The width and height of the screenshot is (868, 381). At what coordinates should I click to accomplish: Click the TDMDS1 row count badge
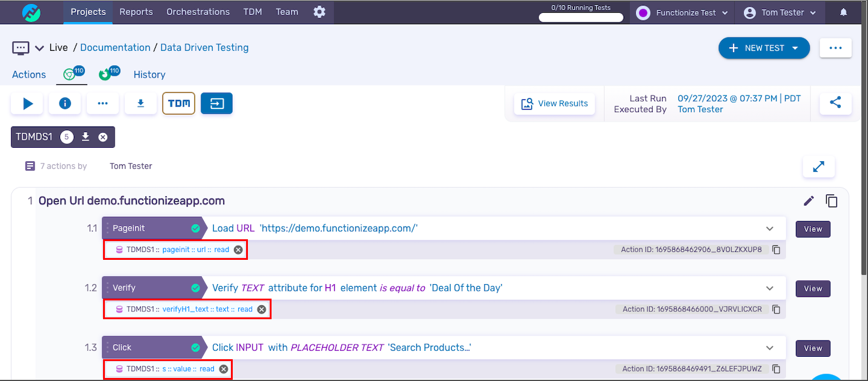[67, 137]
